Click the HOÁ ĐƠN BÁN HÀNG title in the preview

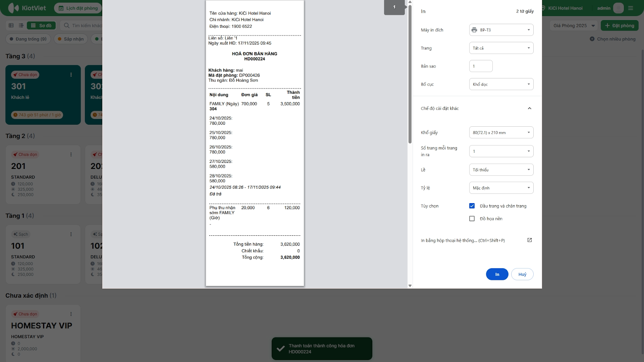(254, 53)
